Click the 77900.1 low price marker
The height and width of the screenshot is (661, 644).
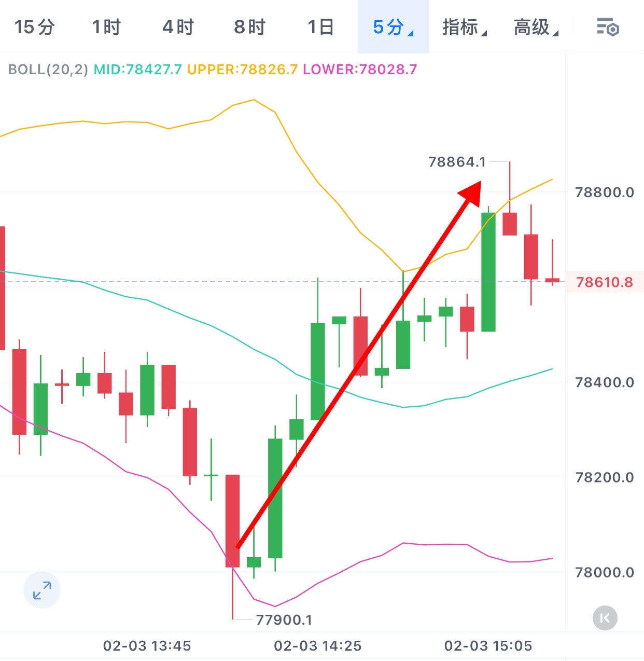(284, 620)
